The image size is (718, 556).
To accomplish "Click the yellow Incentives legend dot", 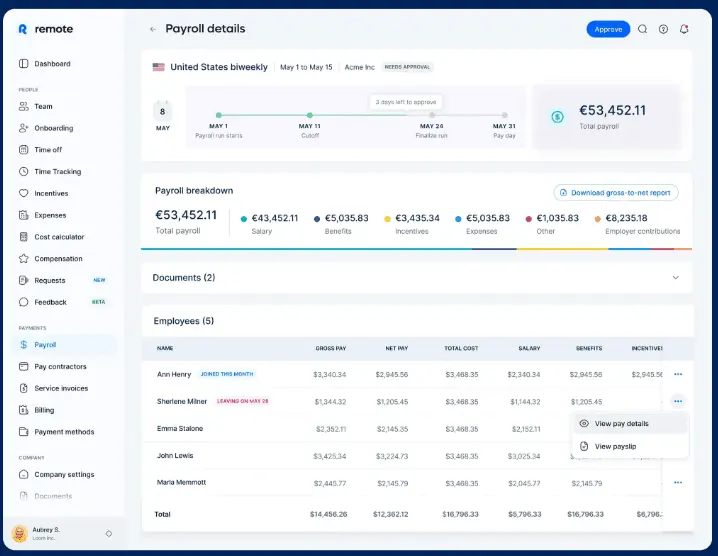I will tap(387, 219).
